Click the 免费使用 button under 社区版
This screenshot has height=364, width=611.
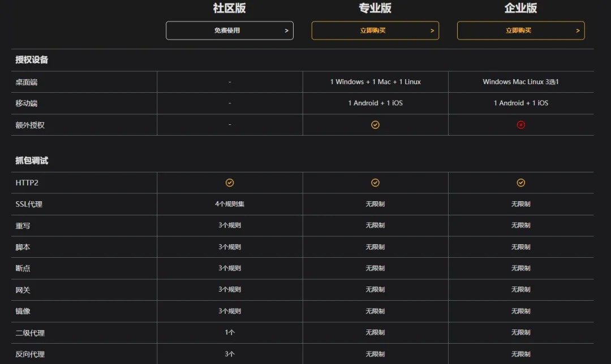tap(229, 31)
